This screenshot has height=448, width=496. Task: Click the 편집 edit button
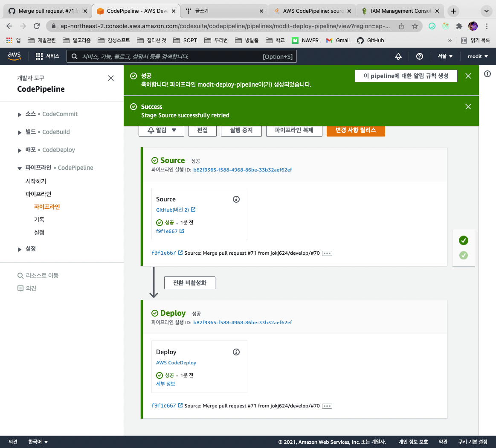[203, 130]
